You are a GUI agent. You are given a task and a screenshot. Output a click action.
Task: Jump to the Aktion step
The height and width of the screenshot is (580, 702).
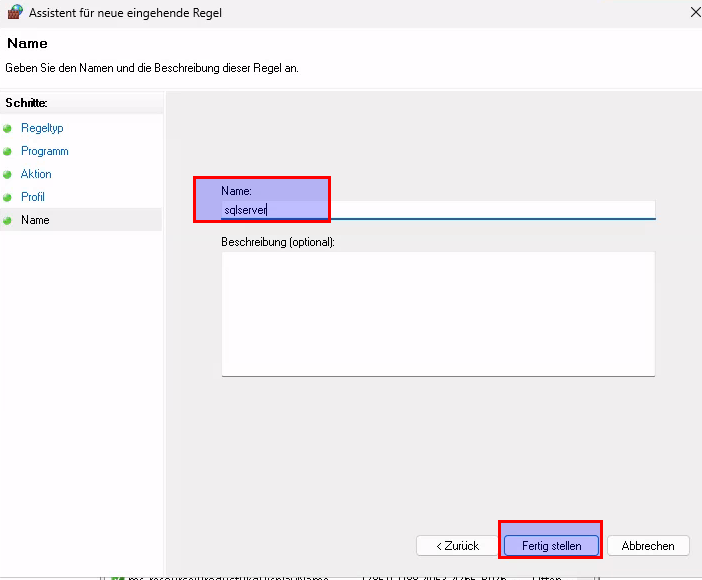(36, 174)
